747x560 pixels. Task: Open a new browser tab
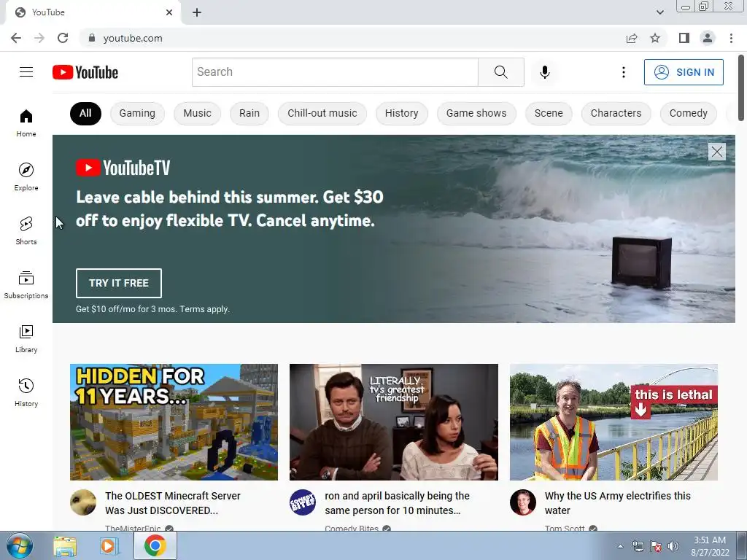pyautogui.click(x=197, y=12)
